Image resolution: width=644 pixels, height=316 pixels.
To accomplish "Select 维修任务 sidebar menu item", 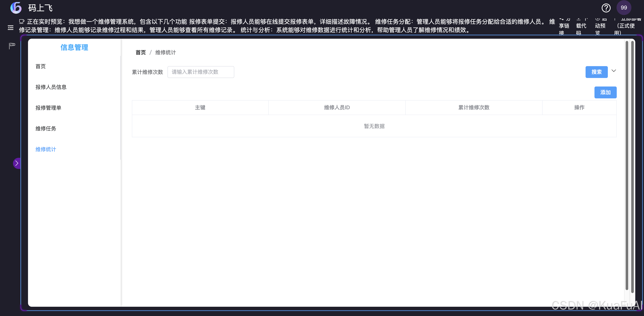I will (46, 129).
